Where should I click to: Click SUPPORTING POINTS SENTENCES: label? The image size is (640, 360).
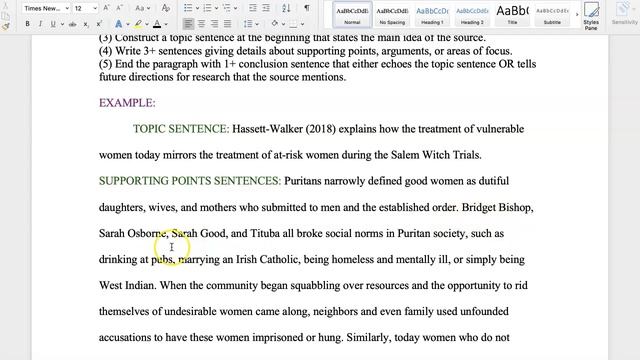click(x=190, y=181)
